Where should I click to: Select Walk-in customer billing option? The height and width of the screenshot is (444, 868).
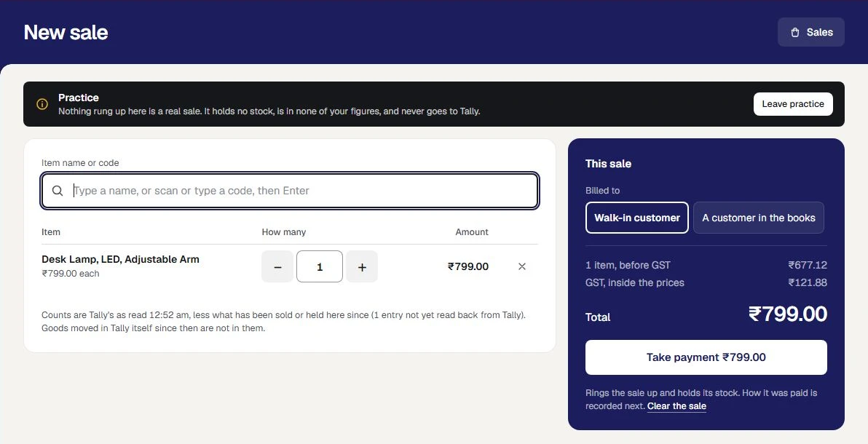point(637,218)
